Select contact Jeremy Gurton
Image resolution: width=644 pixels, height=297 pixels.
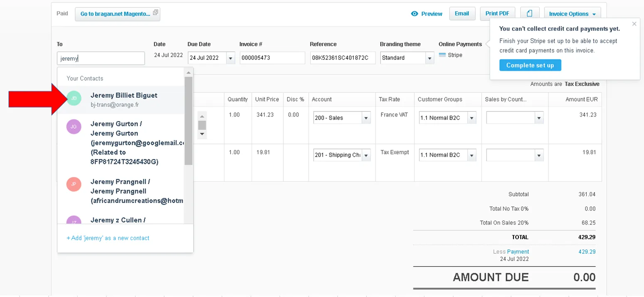click(x=121, y=143)
